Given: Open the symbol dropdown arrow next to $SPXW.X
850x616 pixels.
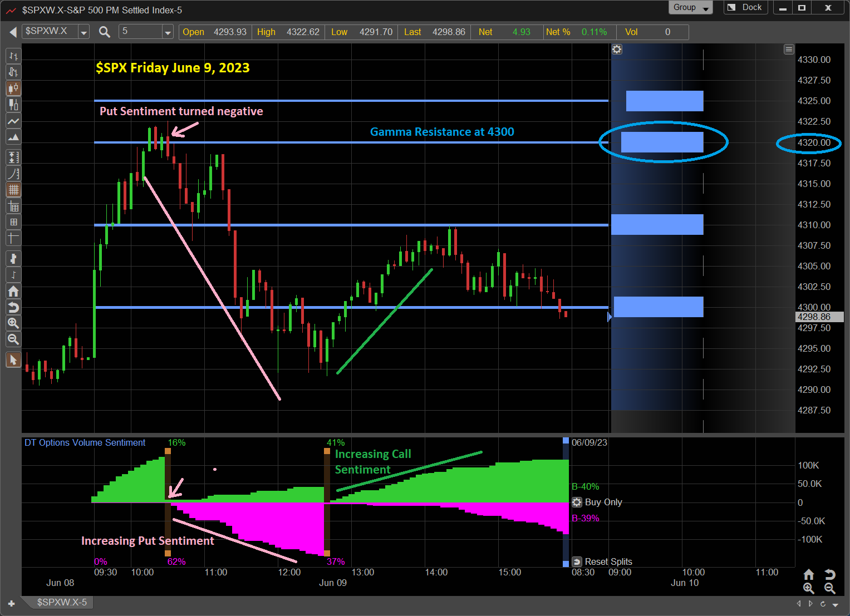Looking at the screenshot, I should click(84, 32).
